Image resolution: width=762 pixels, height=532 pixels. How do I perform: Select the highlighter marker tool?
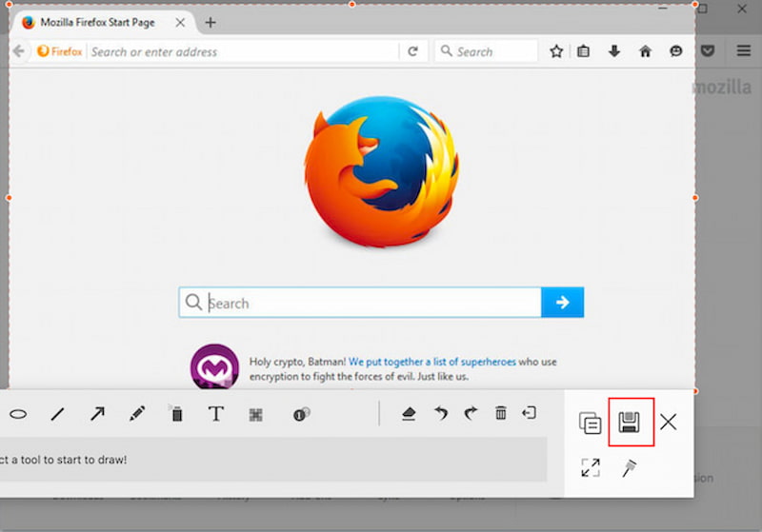(176, 414)
